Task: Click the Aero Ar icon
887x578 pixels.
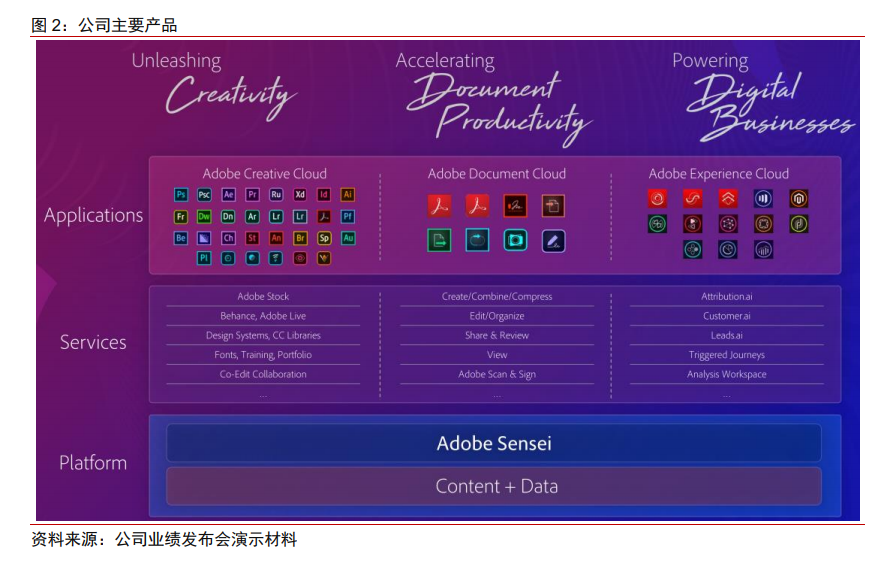Action: (x=252, y=217)
